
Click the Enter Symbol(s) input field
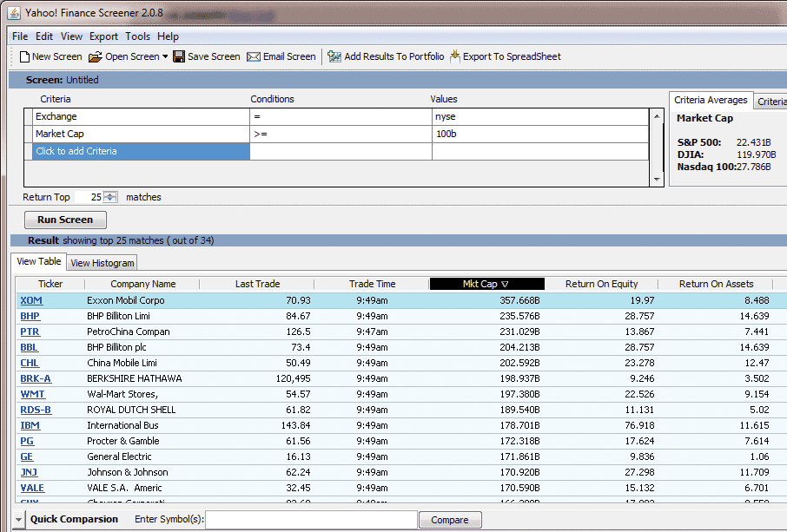pos(310,520)
